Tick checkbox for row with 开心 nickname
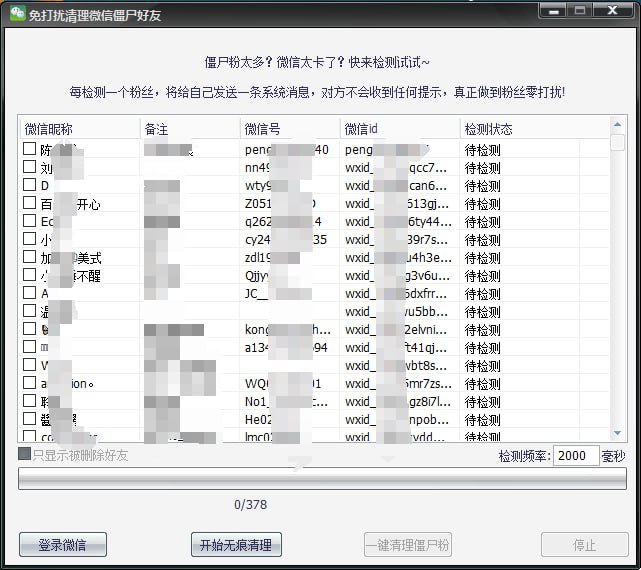The width and height of the screenshot is (641, 570). [x=29, y=203]
